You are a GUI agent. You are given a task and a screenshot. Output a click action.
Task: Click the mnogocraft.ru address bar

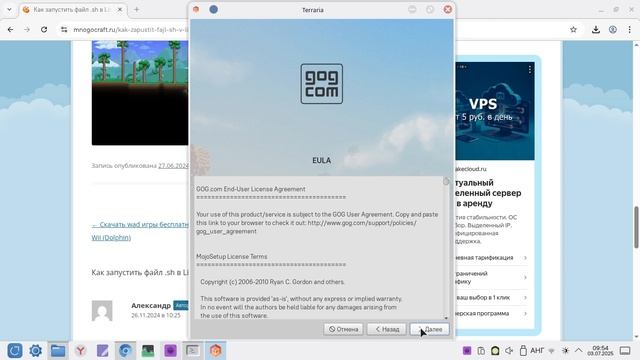131,29
